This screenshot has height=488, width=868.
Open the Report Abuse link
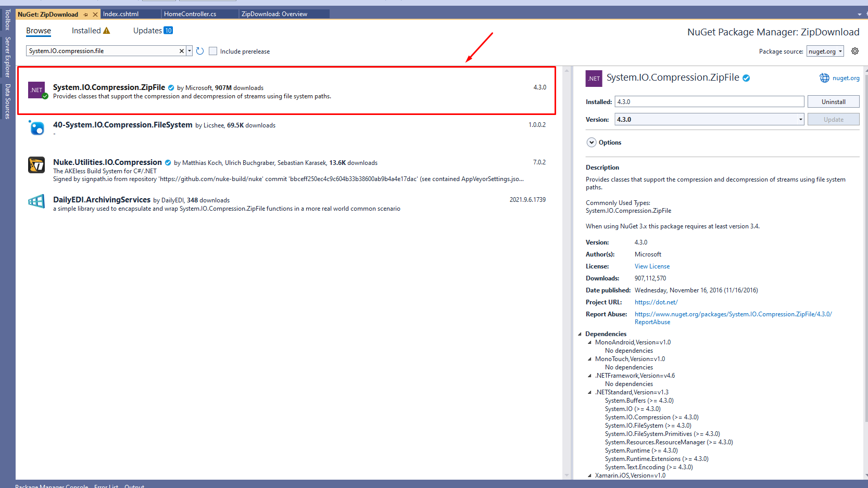point(733,318)
